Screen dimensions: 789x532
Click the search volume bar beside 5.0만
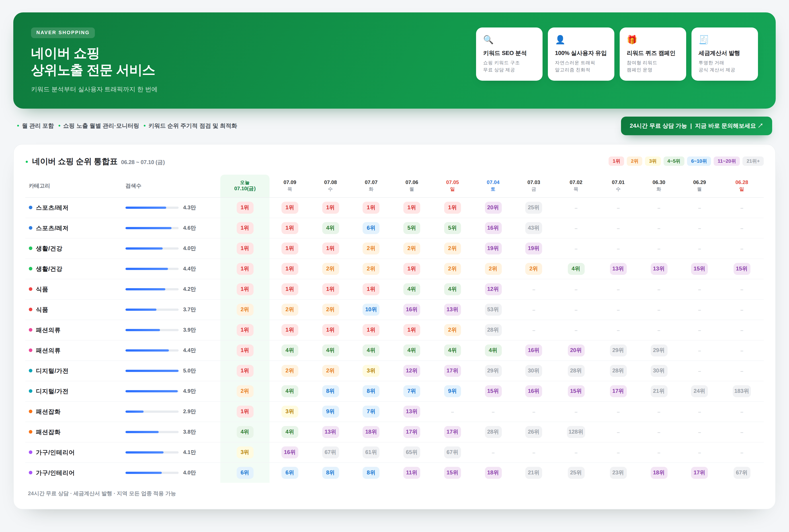[x=152, y=371]
